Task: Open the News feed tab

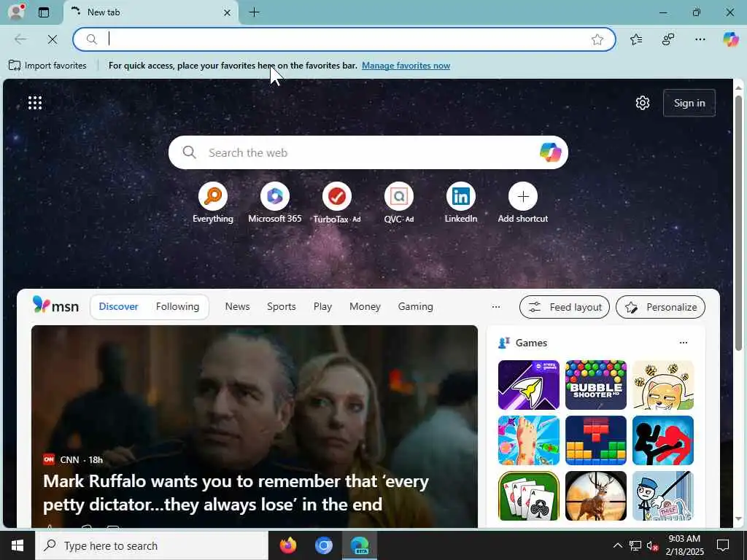Action: point(237,307)
